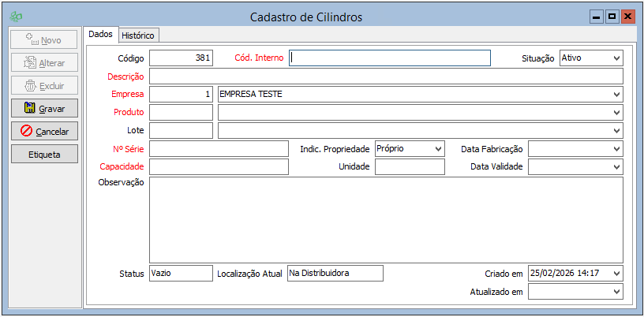This screenshot has height=317, width=644.
Task: Click the Gravar save button
Action: pyautogui.click(x=44, y=108)
